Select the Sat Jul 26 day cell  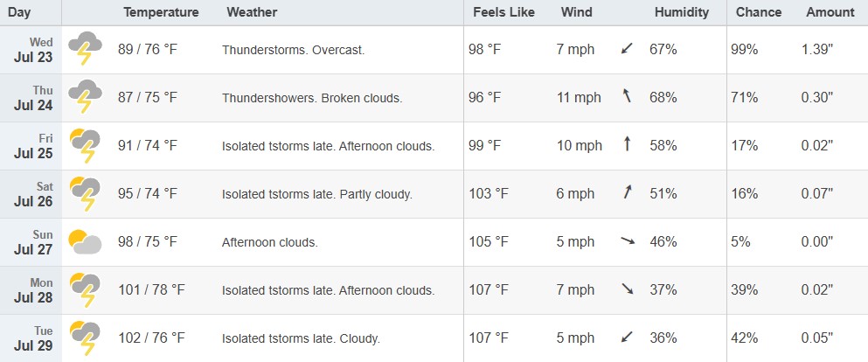31,194
